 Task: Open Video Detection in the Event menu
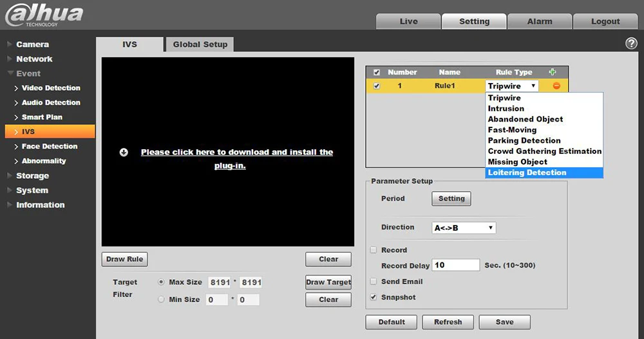(50, 88)
